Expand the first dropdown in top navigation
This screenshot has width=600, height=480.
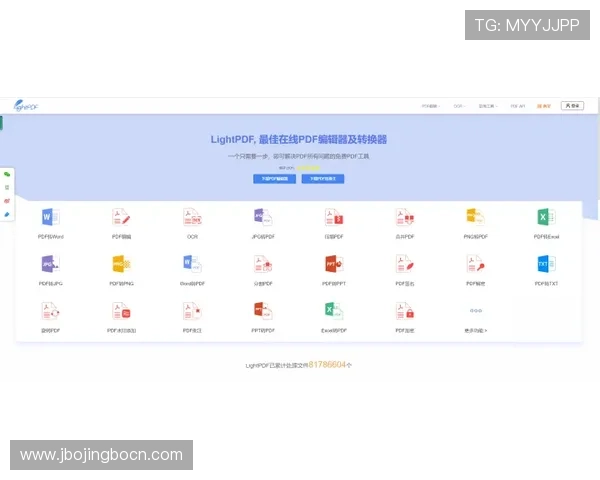click(x=430, y=105)
